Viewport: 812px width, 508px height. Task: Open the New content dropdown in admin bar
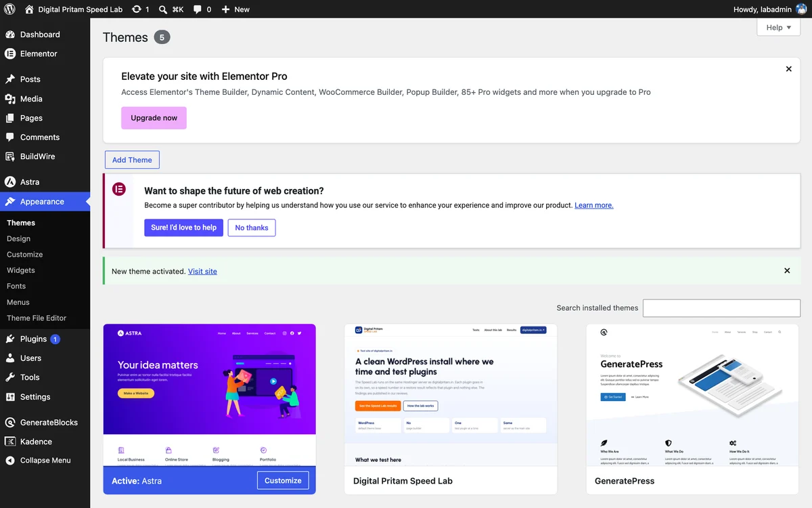pos(235,9)
